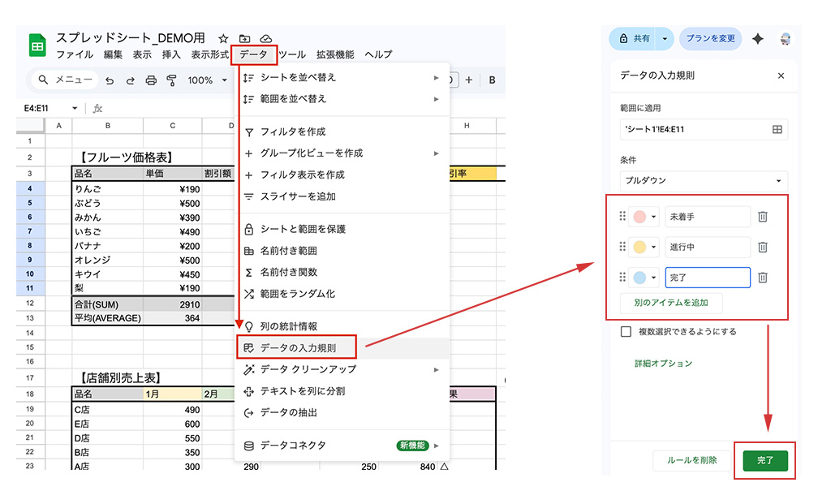Click the move-to-folder icon beside the title
Screen dimensions: 818x504
click(x=244, y=39)
